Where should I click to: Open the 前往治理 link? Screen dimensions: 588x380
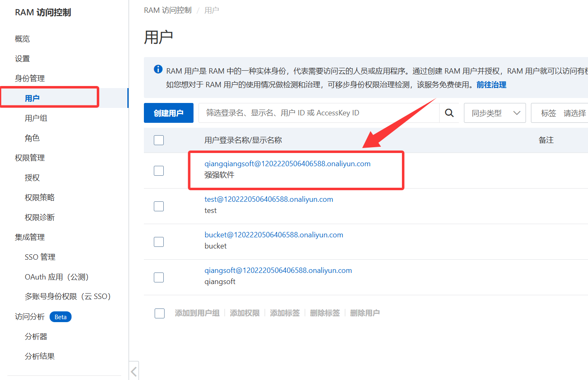click(x=491, y=85)
